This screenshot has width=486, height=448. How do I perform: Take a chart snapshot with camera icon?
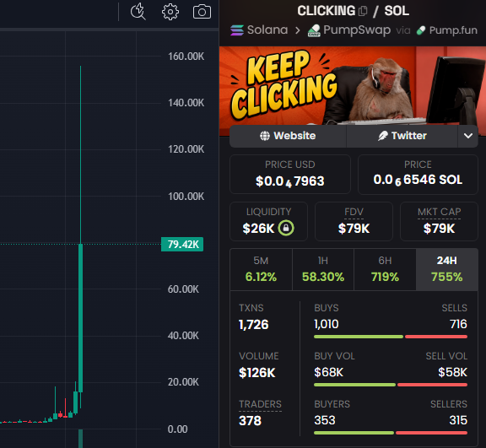tap(202, 12)
